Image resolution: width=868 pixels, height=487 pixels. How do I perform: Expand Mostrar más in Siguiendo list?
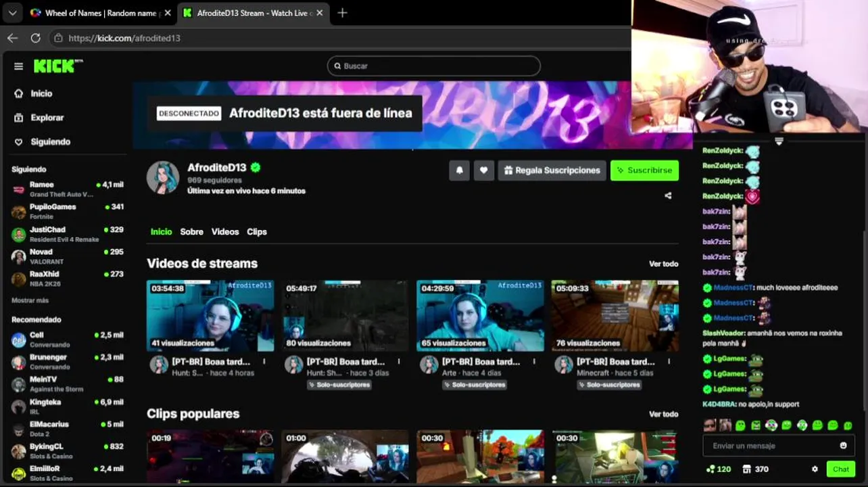[x=30, y=300]
